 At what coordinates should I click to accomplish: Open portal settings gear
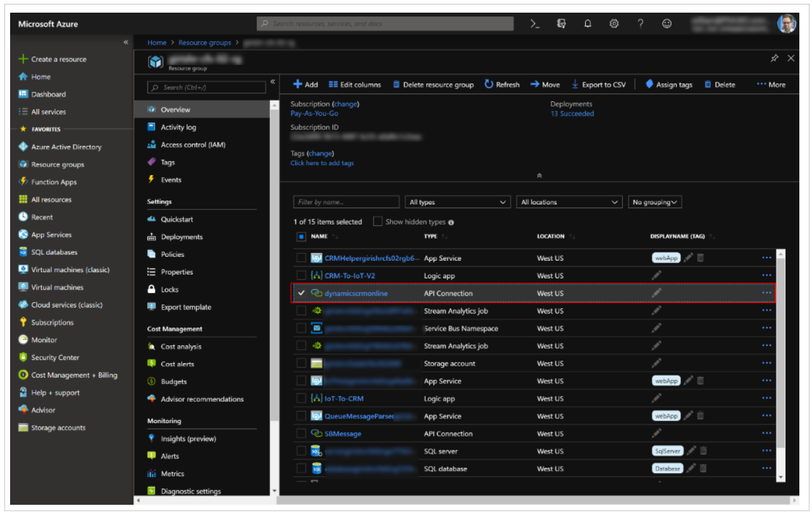(613, 23)
